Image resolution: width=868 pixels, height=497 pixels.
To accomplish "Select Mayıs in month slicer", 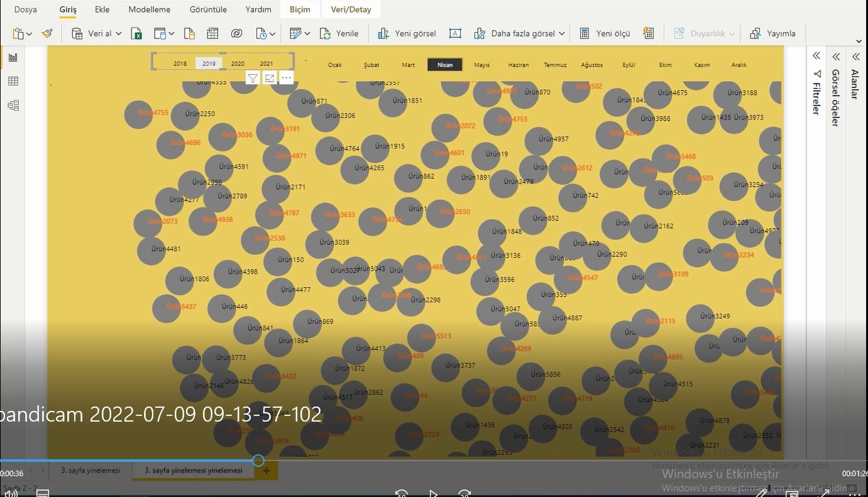I will click(481, 65).
